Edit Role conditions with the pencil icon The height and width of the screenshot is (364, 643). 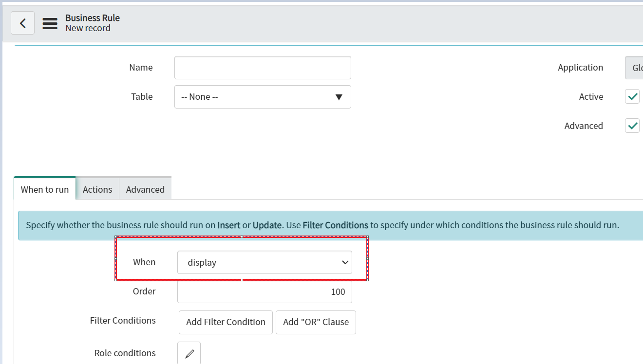189,353
